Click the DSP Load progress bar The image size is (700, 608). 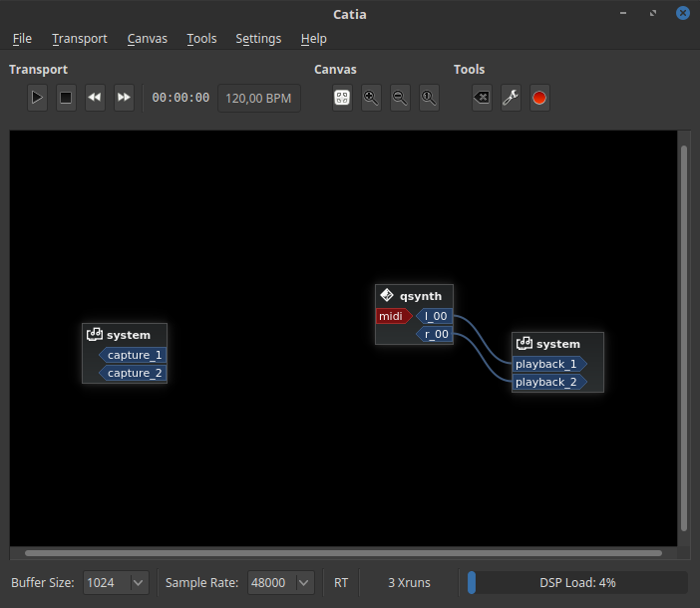pos(577,582)
